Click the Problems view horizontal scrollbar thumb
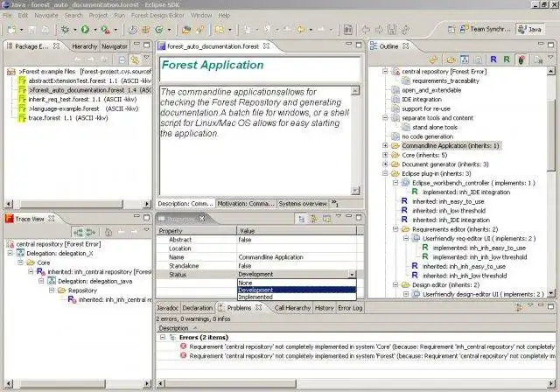 tap(231, 383)
